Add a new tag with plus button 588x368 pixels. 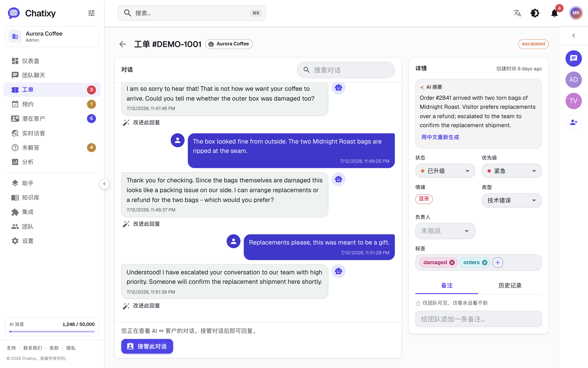(x=498, y=262)
